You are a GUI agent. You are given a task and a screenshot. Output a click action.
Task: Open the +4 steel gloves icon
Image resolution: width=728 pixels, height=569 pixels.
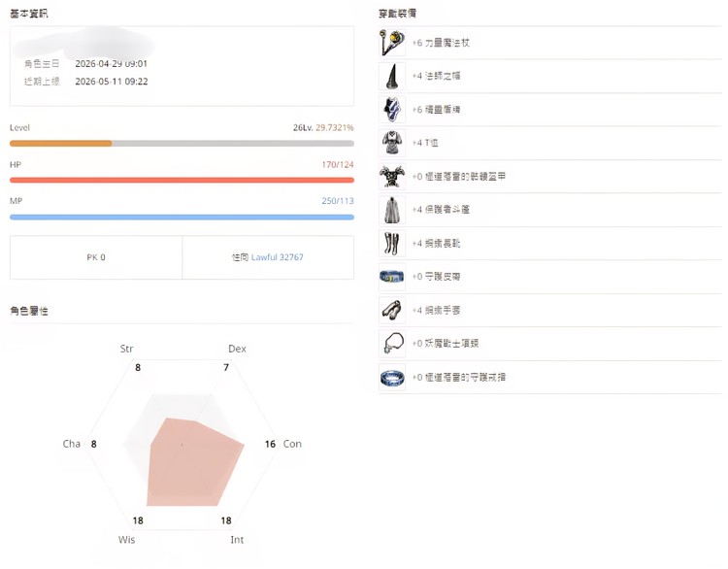click(392, 311)
